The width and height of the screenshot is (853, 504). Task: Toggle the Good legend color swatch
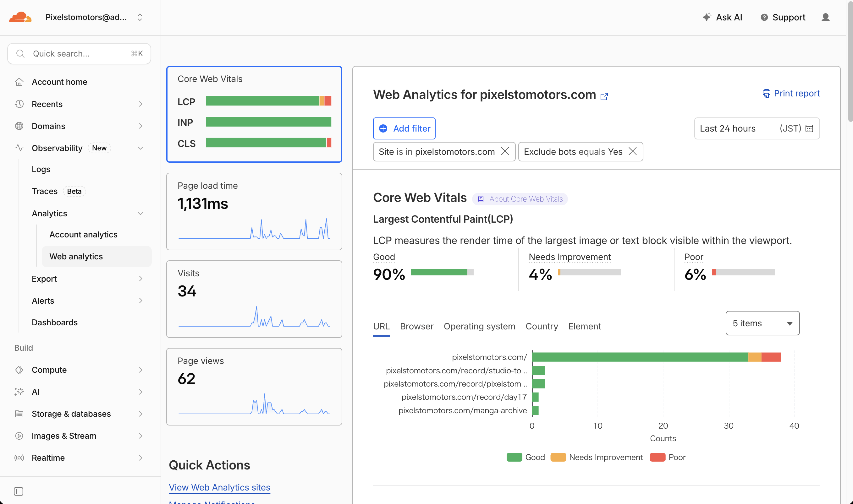point(514,457)
